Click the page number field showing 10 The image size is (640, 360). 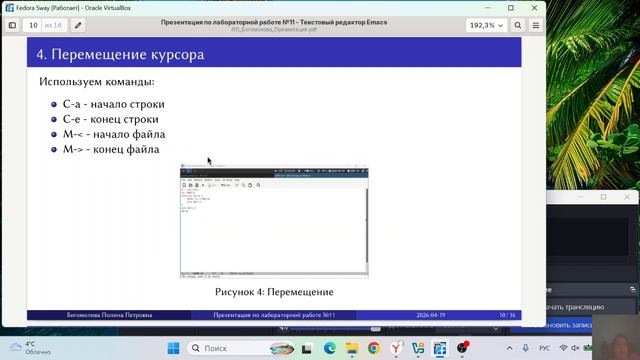pos(33,25)
